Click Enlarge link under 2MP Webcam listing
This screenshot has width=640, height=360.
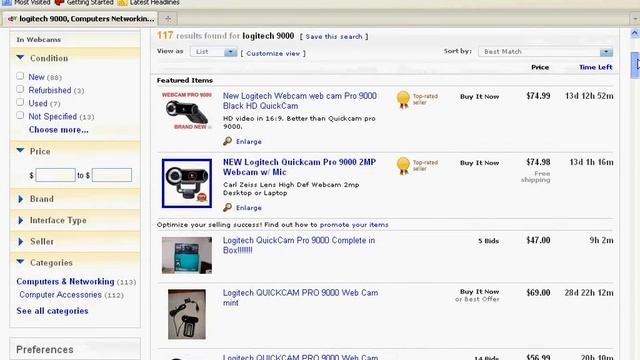[249, 208]
